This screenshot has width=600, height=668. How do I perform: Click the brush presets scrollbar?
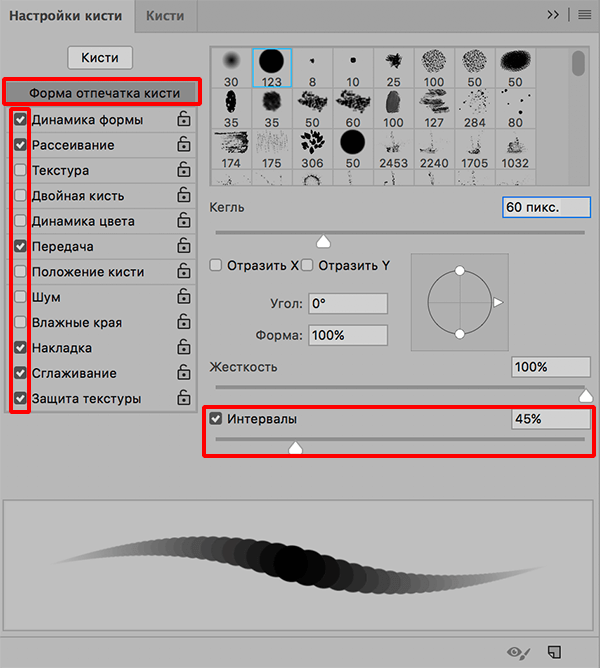click(577, 63)
